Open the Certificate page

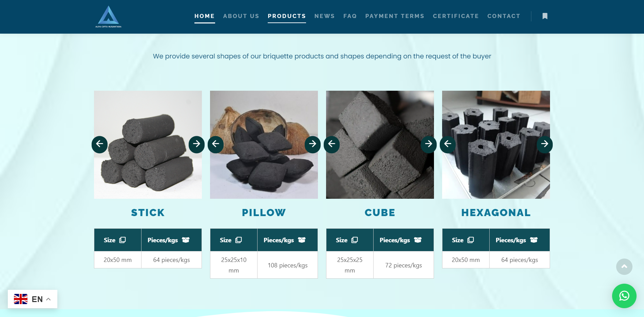point(456,16)
